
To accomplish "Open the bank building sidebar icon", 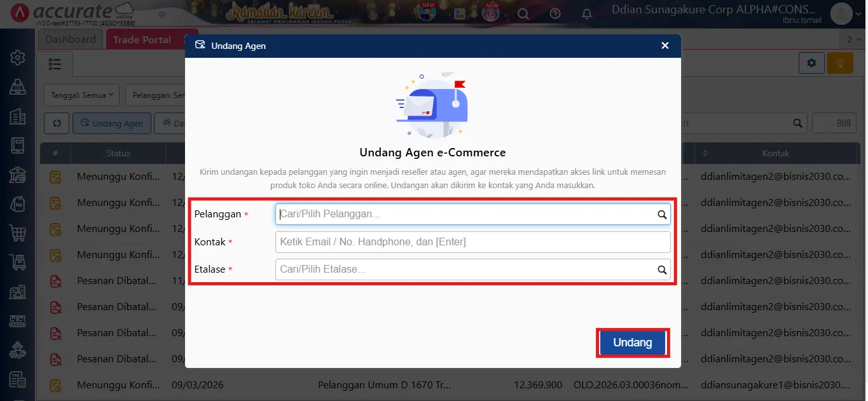I will tap(17, 174).
